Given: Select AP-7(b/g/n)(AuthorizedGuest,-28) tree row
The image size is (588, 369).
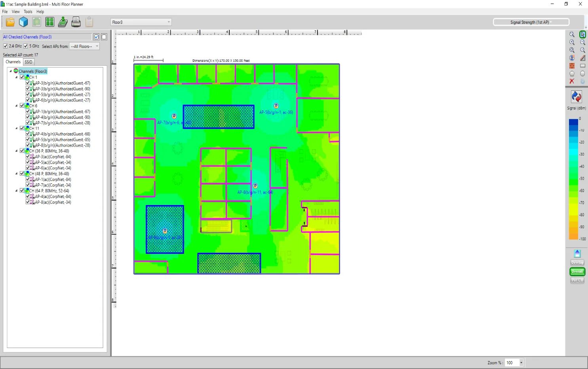Looking at the screenshot, I should [x=62, y=123].
